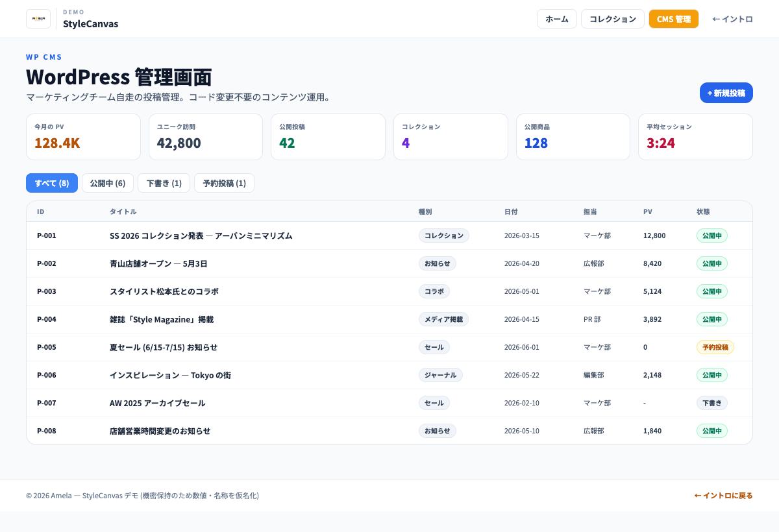Image resolution: width=779 pixels, height=532 pixels.
Task: Click the 編集部 assignee cell
Action: pos(594,375)
